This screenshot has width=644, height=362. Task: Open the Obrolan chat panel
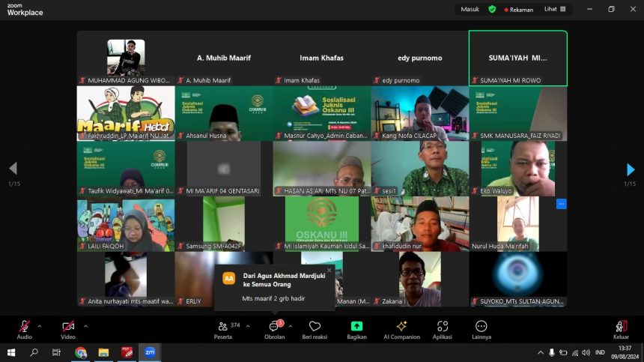(x=274, y=328)
